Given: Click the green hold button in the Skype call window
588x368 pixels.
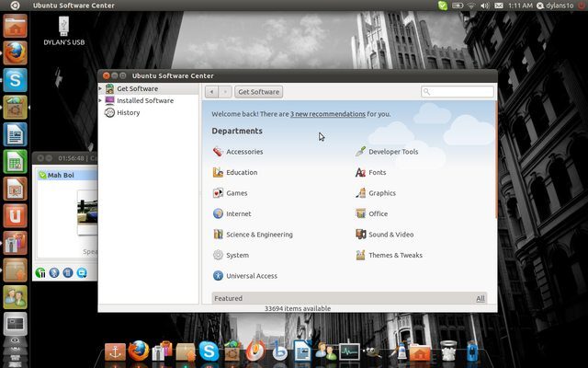Looking at the screenshot, I should [40, 272].
